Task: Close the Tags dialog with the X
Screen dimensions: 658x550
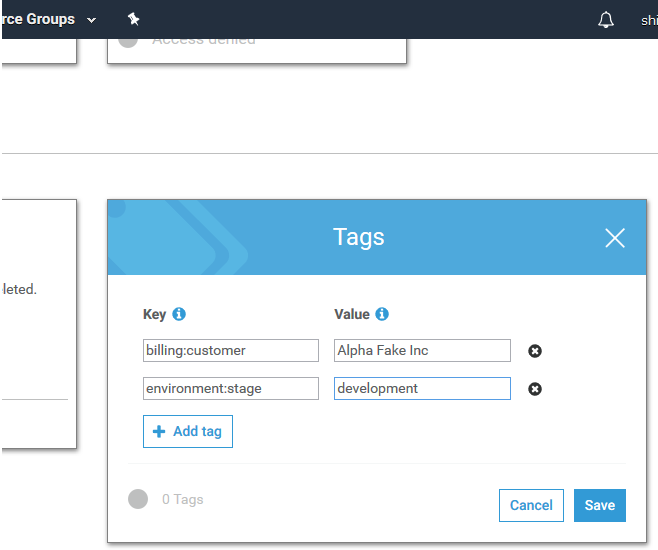Action: click(x=614, y=237)
